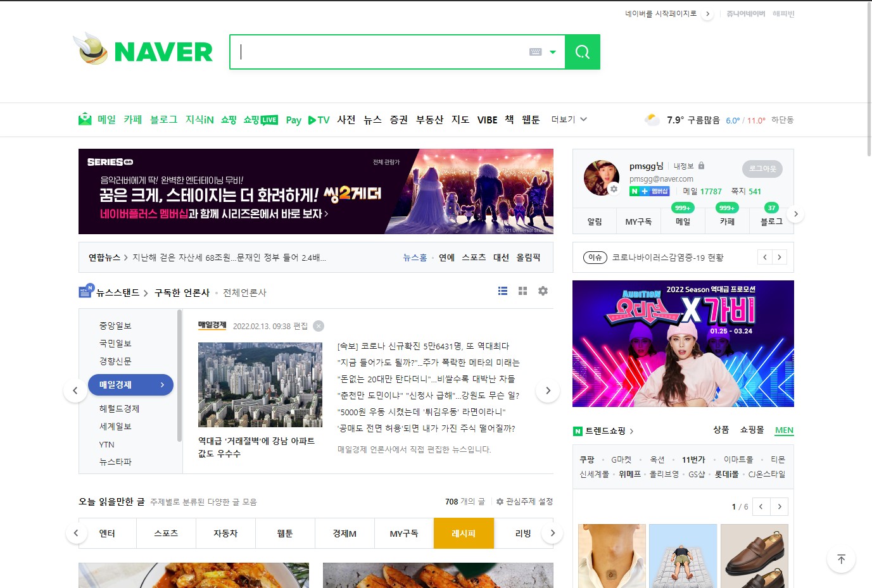Open 관심주제 설정 gear link

(x=524, y=501)
